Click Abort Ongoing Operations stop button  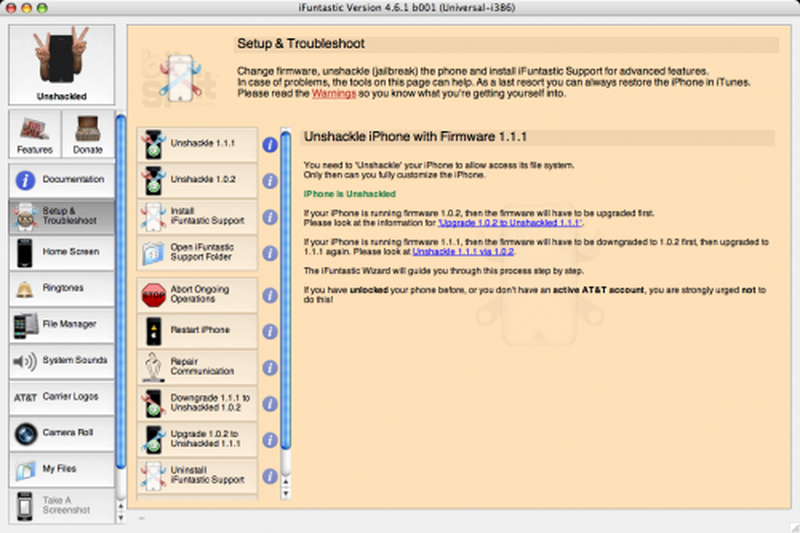(197, 295)
